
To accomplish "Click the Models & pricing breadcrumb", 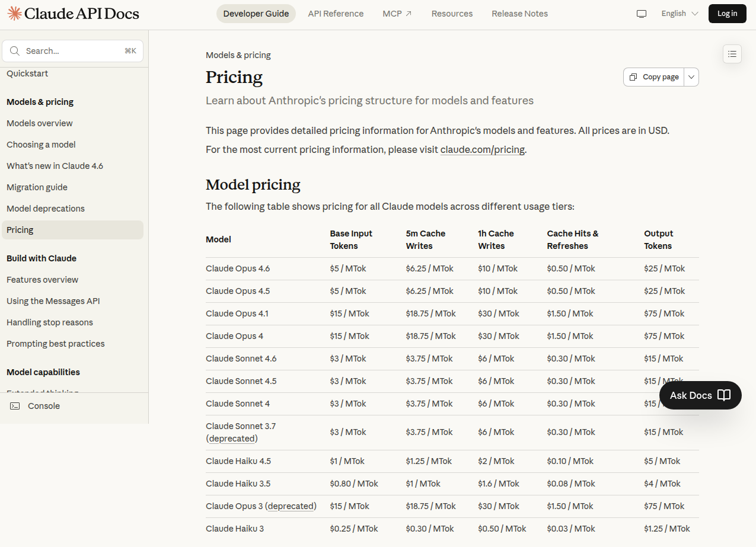I will [238, 55].
